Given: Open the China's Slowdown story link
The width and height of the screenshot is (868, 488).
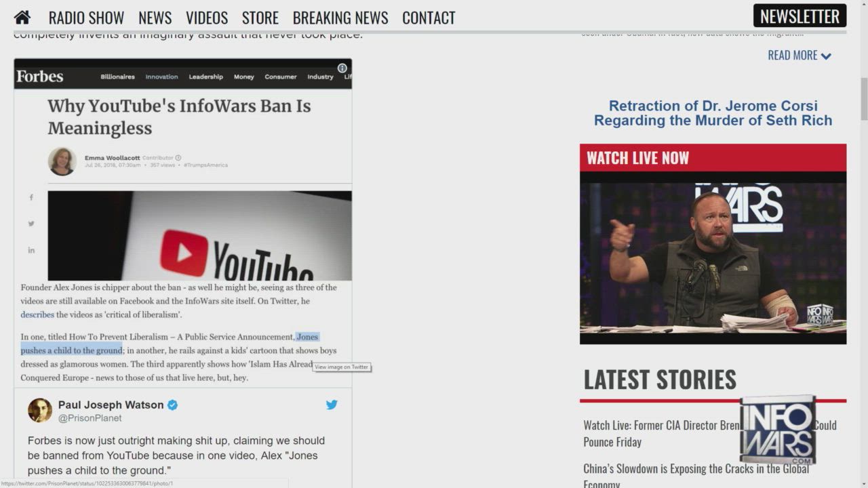Looking at the screenshot, I should [696, 469].
